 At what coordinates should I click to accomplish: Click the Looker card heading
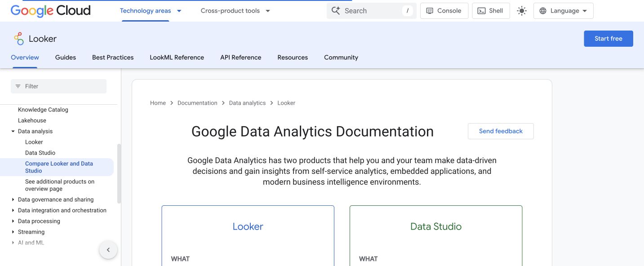pos(248,226)
